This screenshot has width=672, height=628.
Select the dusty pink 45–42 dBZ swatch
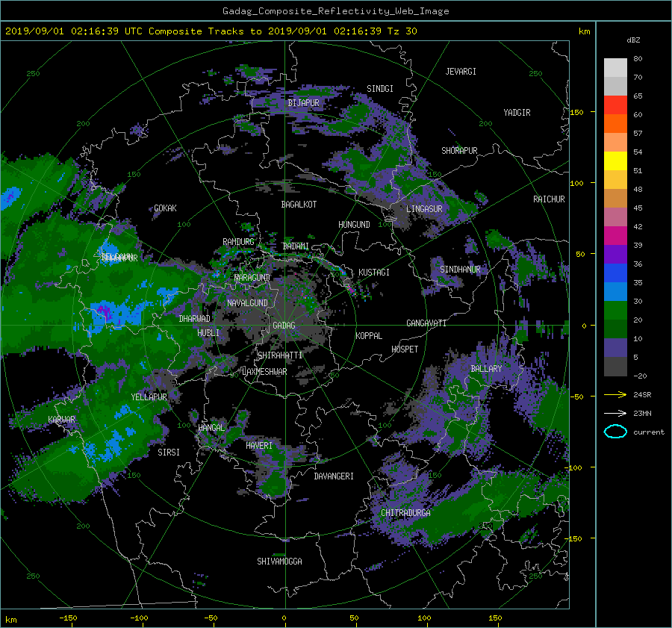coord(615,217)
